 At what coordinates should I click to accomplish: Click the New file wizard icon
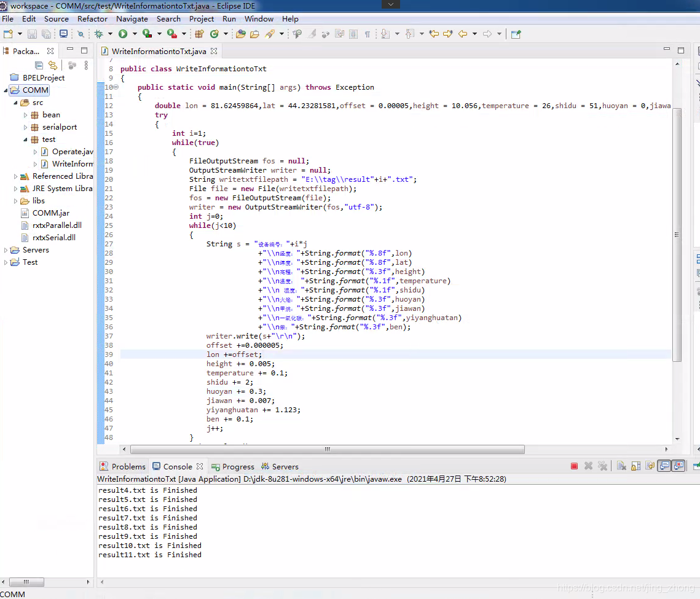click(x=8, y=34)
